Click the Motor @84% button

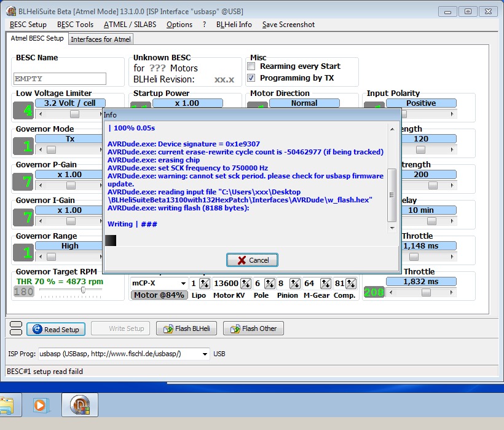(159, 295)
